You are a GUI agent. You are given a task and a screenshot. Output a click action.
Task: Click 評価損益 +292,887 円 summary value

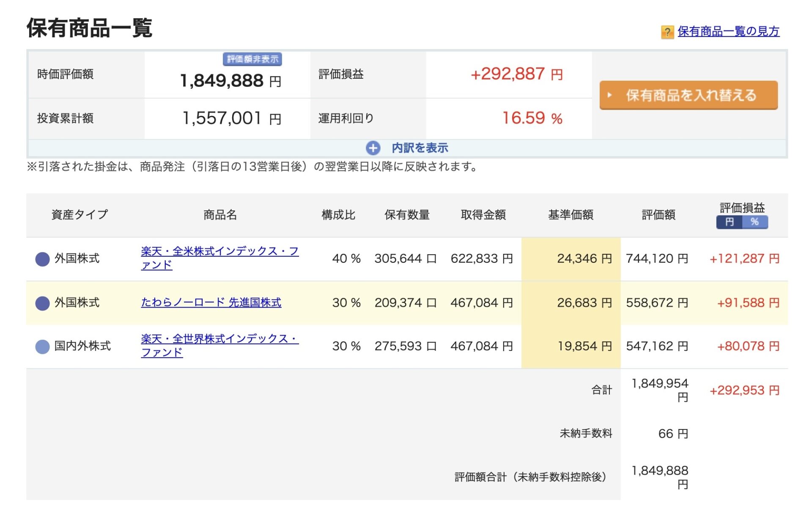(516, 74)
